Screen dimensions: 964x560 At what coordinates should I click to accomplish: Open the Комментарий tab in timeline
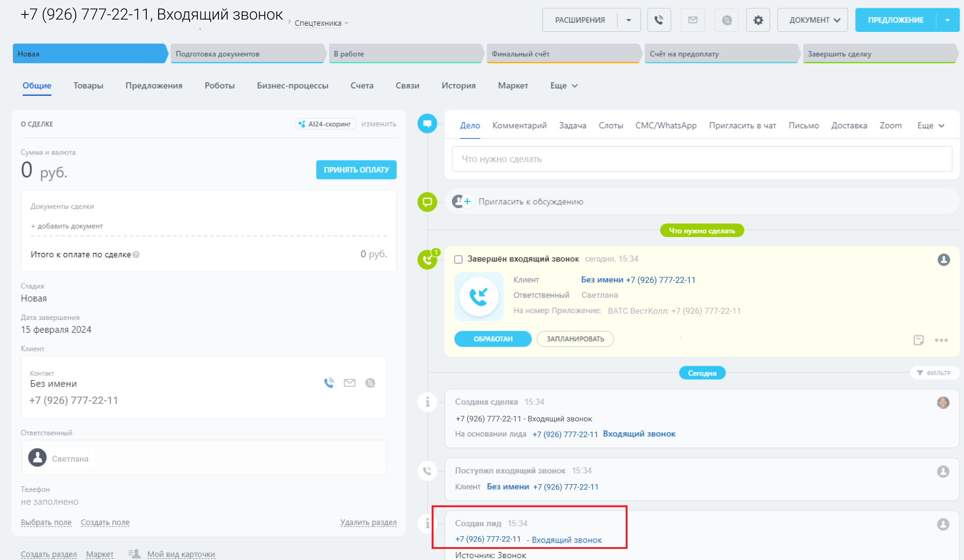click(x=519, y=126)
